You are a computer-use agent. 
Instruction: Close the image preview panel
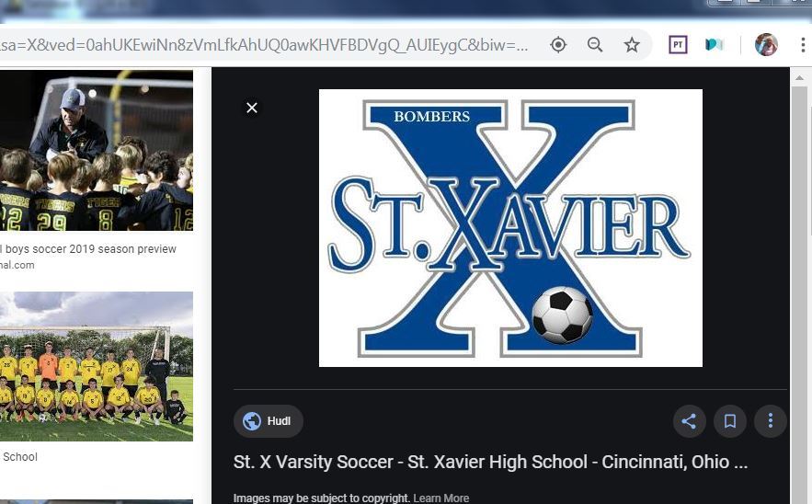(x=252, y=108)
